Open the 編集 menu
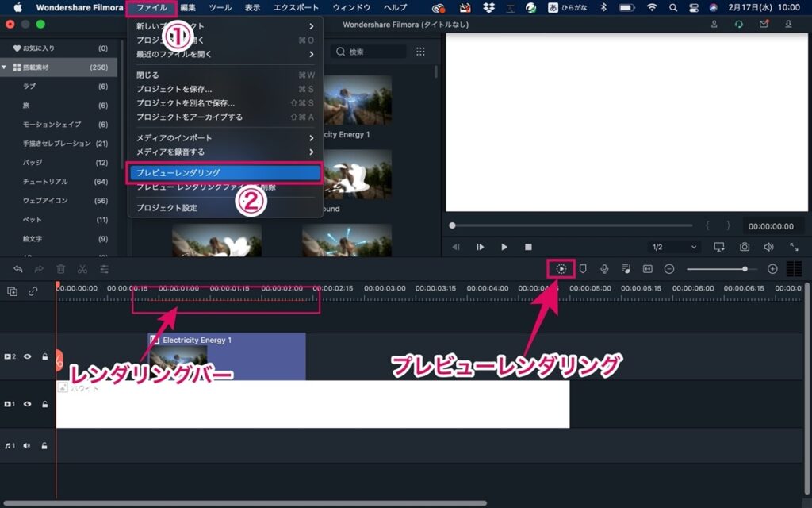Image resolution: width=812 pixels, height=508 pixels. (x=187, y=8)
